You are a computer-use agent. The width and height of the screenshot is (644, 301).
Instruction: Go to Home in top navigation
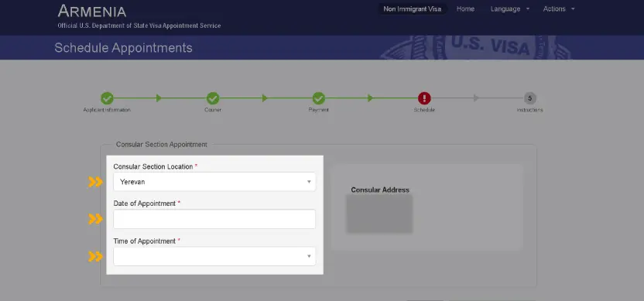[465, 9]
